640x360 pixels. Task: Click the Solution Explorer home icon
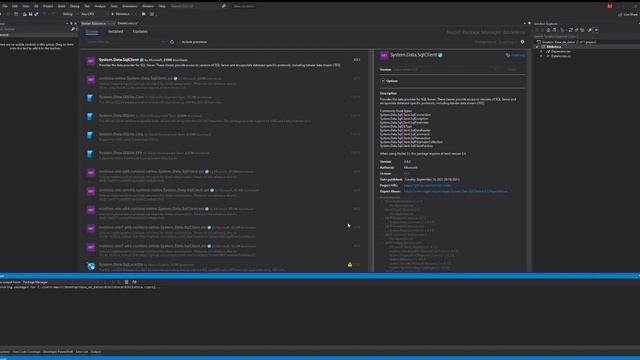click(548, 30)
